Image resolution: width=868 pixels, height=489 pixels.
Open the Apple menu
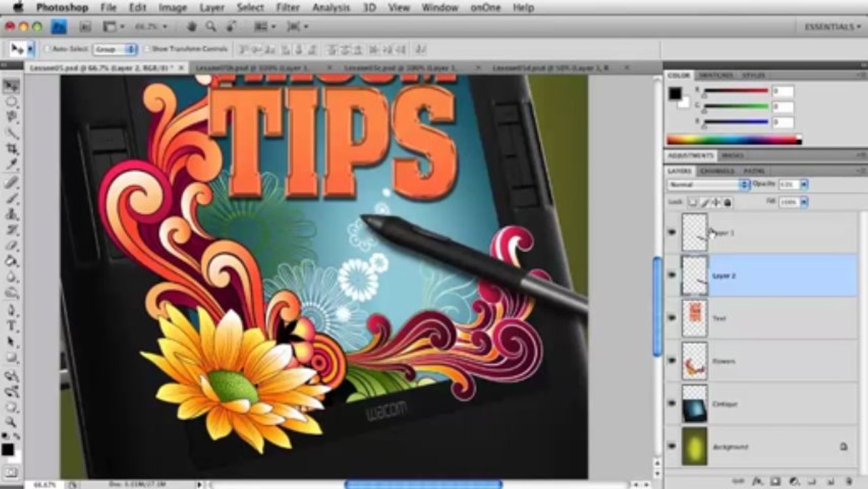[x=18, y=7]
